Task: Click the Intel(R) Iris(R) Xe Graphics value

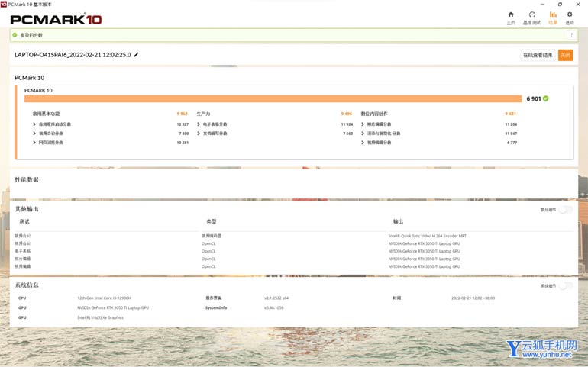Action: (x=100, y=317)
